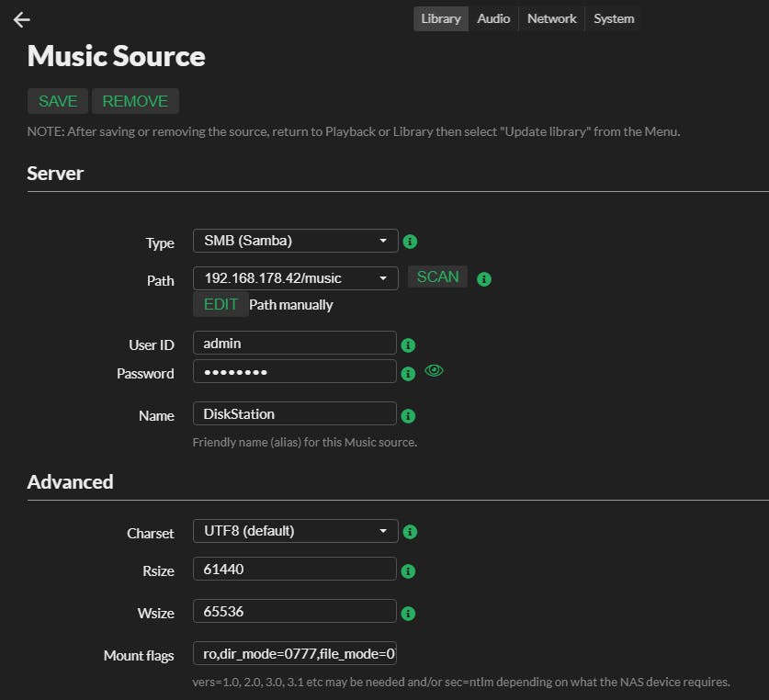Image resolution: width=769 pixels, height=700 pixels.
Task: Click info icon beside SCAN button
Action: [x=484, y=278]
